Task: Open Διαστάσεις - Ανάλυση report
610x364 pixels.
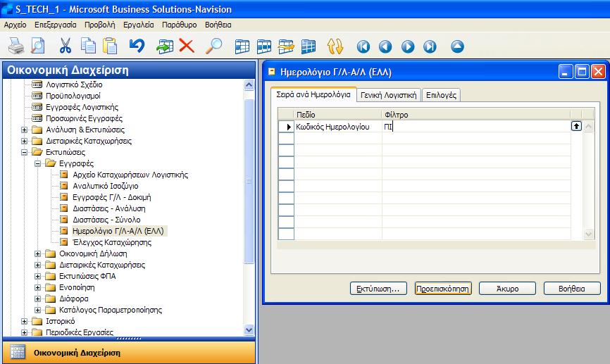Action: 109,208
